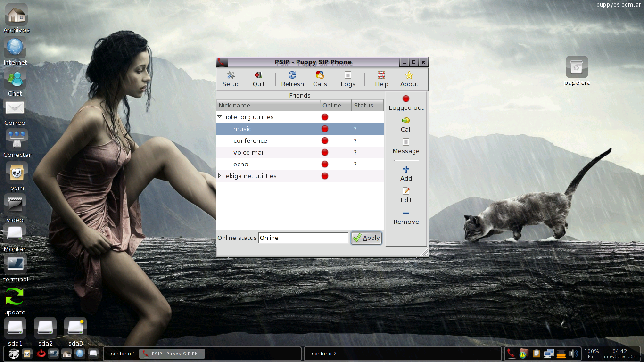The height and width of the screenshot is (362, 644).
Task: Remove the selected friend
Action: pos(406,217)
